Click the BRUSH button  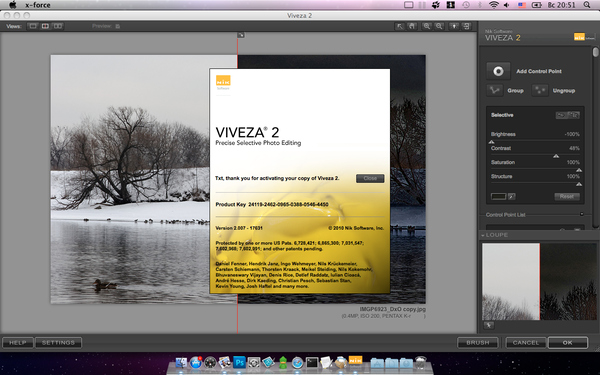[478, 342]
